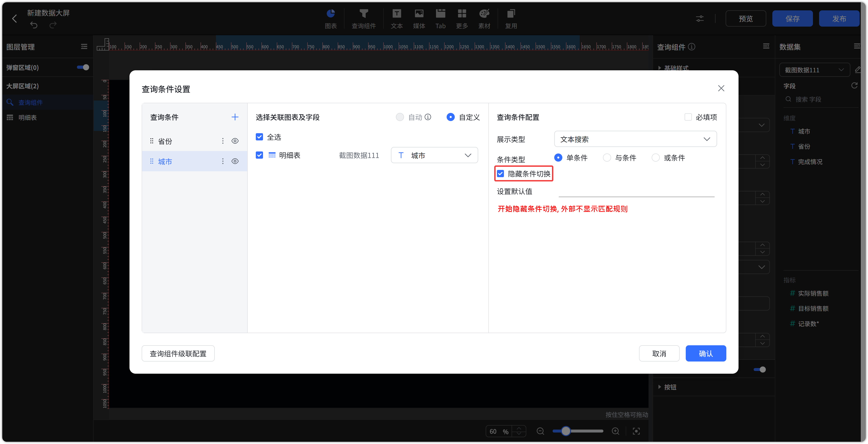
Task: Add a new query condition with plus icon
Action: tap(235, 117)
